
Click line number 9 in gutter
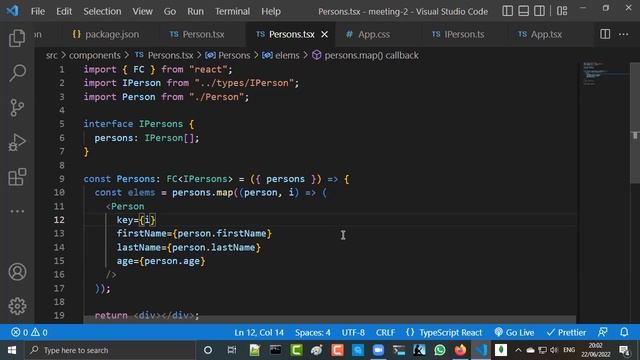point(61,179)
